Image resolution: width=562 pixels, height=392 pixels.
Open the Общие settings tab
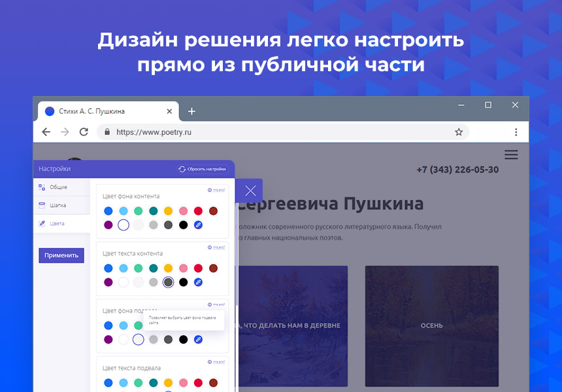pos(58,188)
